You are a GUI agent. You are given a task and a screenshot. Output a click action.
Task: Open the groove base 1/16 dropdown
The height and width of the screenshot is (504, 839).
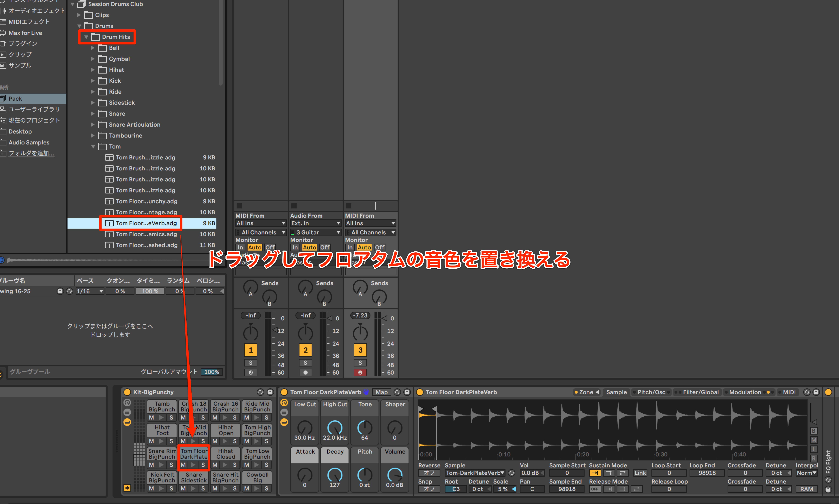click(x=90, y=291)
